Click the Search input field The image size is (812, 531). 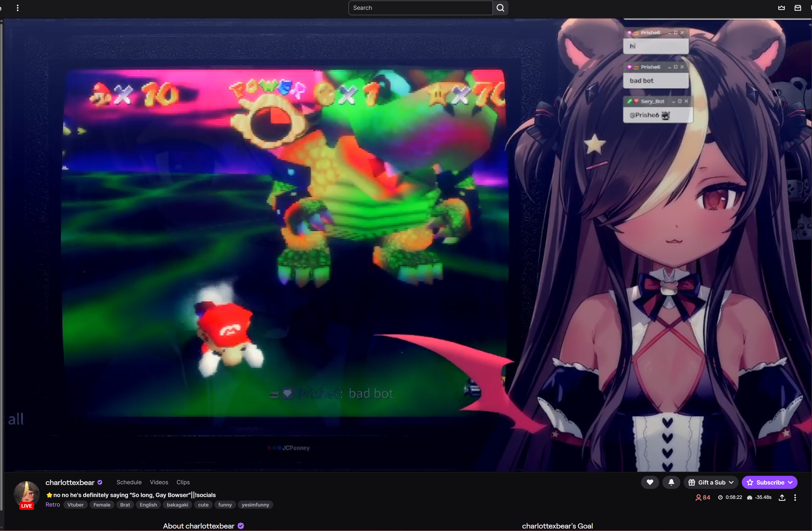[420, 8]
